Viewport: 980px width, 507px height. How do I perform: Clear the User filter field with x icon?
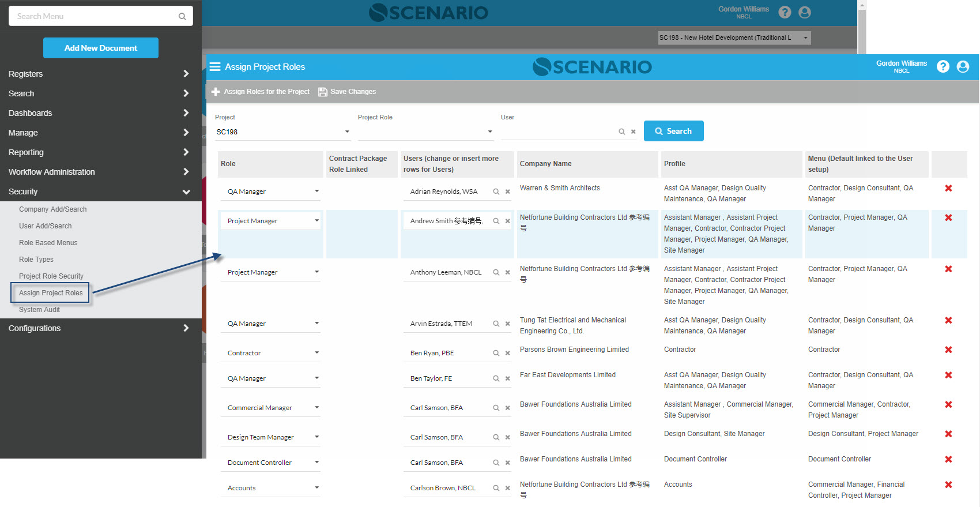coord(633,132)
